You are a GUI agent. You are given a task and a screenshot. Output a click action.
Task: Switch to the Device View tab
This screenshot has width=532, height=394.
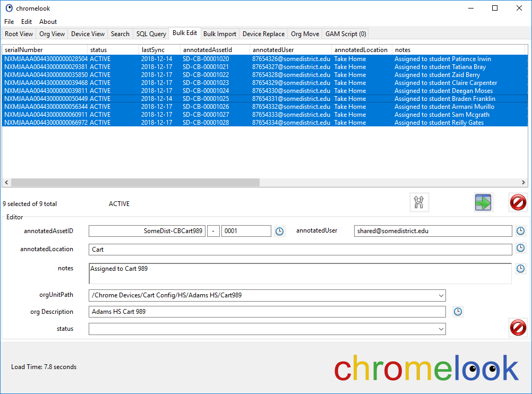pos(88,34)
